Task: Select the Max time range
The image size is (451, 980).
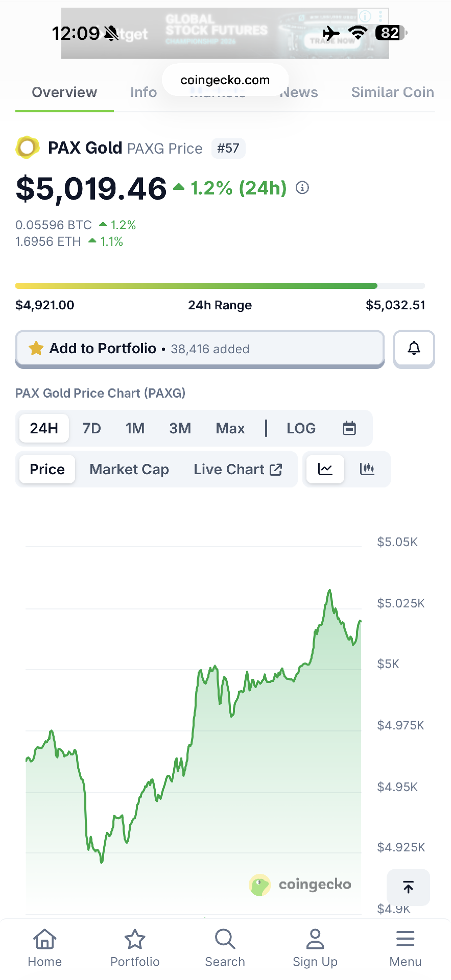Action: click(230, 428)
